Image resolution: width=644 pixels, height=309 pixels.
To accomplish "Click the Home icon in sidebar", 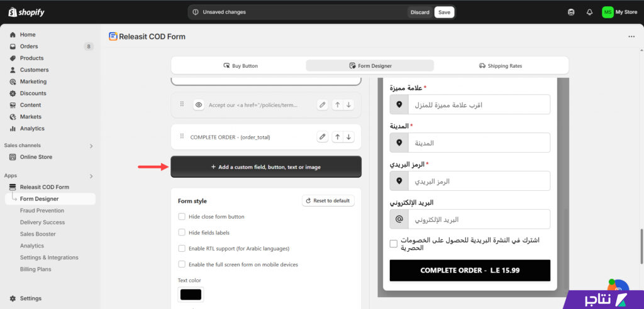I will point(13,35).
